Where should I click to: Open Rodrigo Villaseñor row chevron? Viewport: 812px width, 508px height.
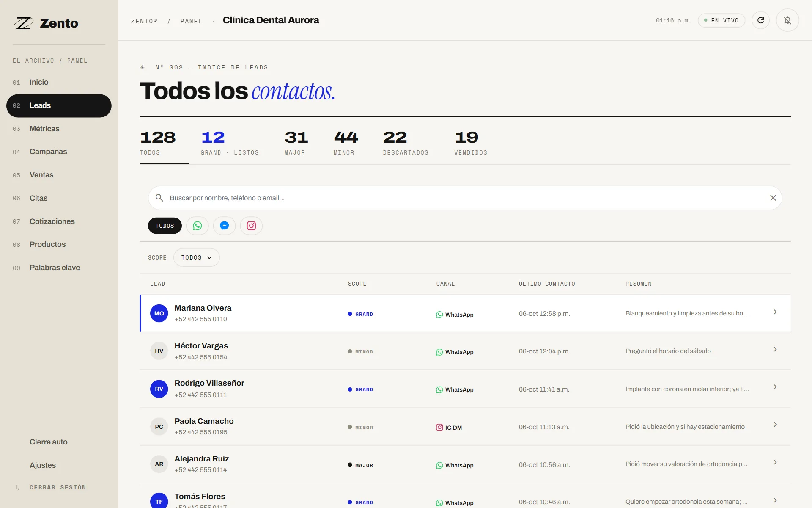[775, 387]
